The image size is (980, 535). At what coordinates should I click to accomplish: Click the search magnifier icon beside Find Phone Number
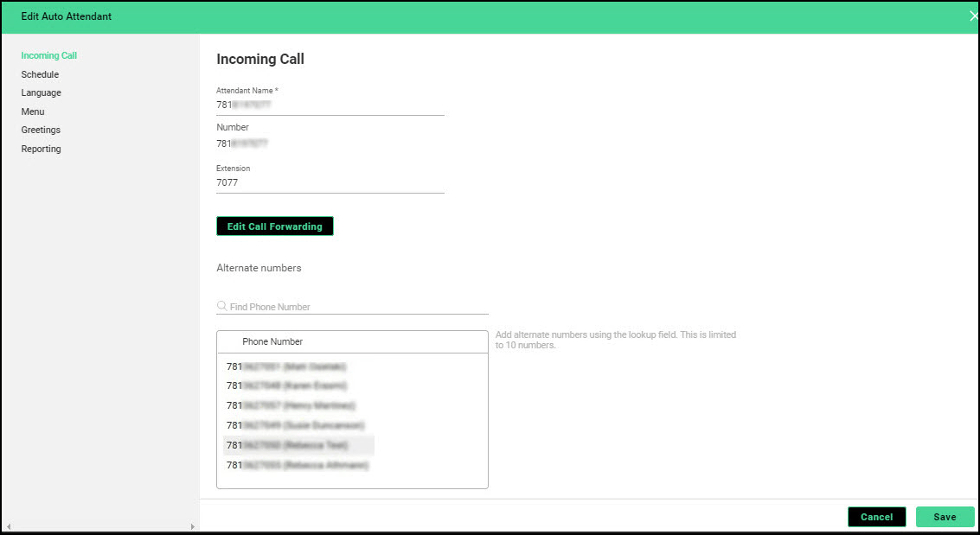click(222, 306)
